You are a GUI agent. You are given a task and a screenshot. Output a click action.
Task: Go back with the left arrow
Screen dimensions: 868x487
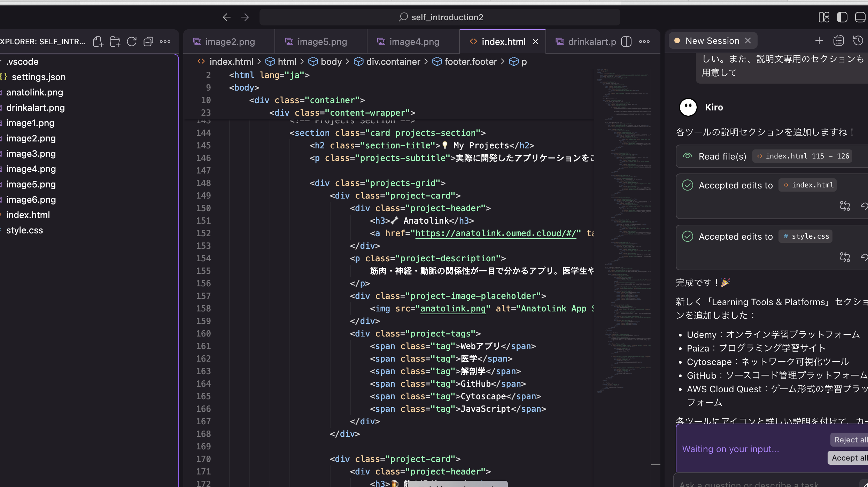[x=227, y=17]
